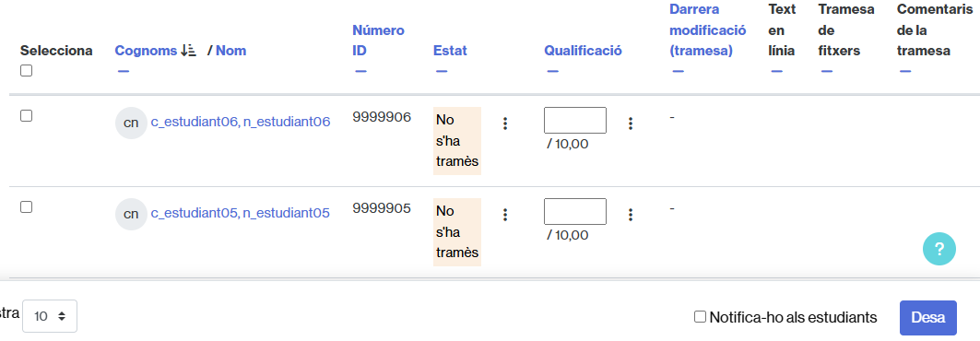Click avatar icon of c_estudiant05
The width and height of the screenshot is (980, 341).
[131, 214]
